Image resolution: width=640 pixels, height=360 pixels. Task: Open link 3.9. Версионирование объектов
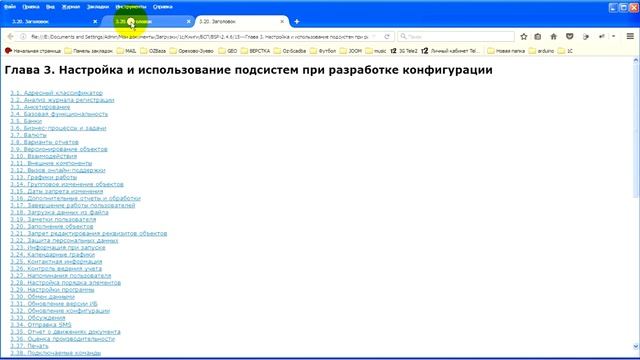click(59, 149)
